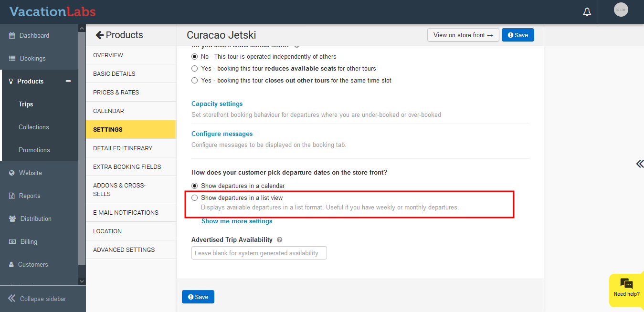Open the Capacity settings link
This screenshot has height=312, width=644.
tap(217, 104)
